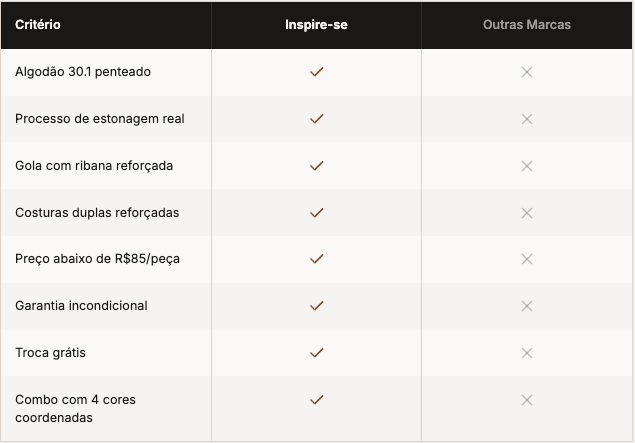This screenshot has height=443, width=635.
Task: Click the Algodão 30.1 penteado row label
Action: tap(83, 72)
